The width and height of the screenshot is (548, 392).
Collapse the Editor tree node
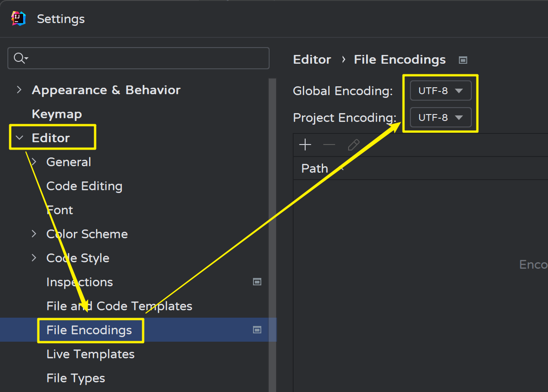19,138
